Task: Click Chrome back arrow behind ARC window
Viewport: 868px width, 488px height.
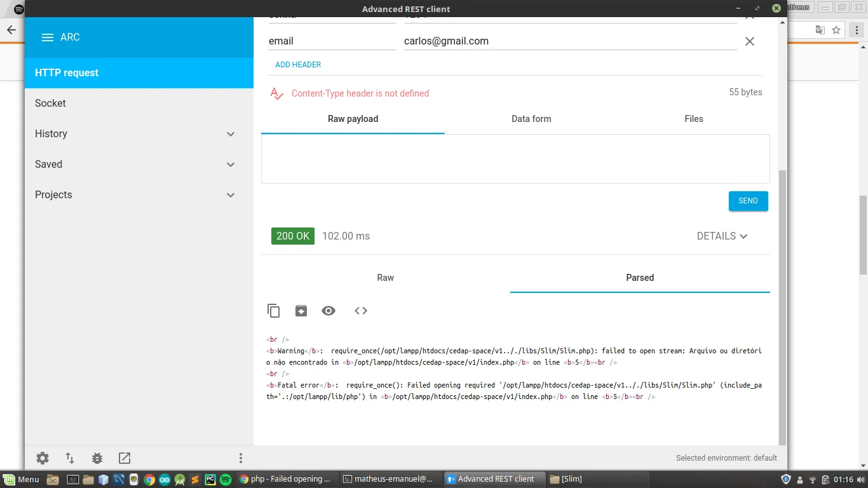Action: pyautogui.click(x=11, y=30)
